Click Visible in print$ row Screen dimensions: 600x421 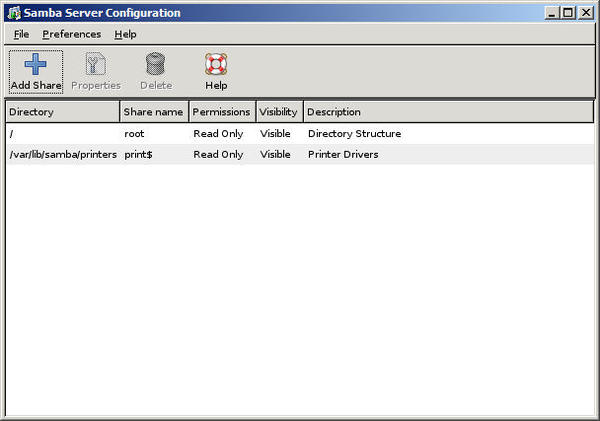[x=275, y=155]
